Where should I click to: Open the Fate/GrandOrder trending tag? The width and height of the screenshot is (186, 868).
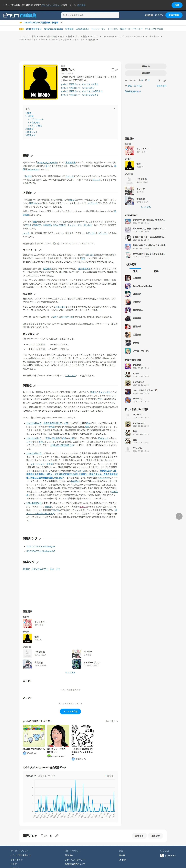(53, 29)
